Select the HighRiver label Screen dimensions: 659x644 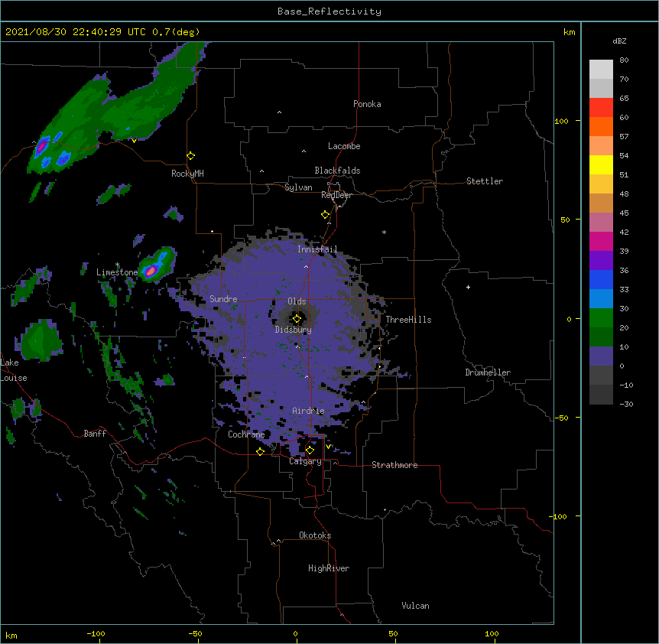point(329,568)
